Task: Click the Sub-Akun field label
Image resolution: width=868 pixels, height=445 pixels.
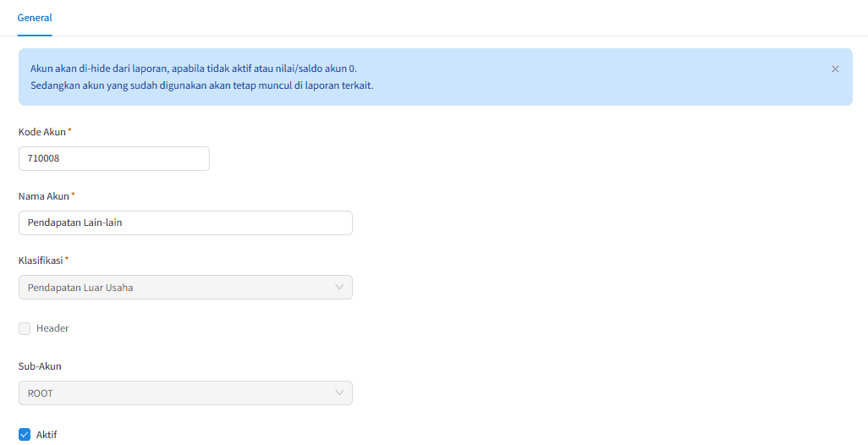Action: pyautogui.click(x=40, y=366)
